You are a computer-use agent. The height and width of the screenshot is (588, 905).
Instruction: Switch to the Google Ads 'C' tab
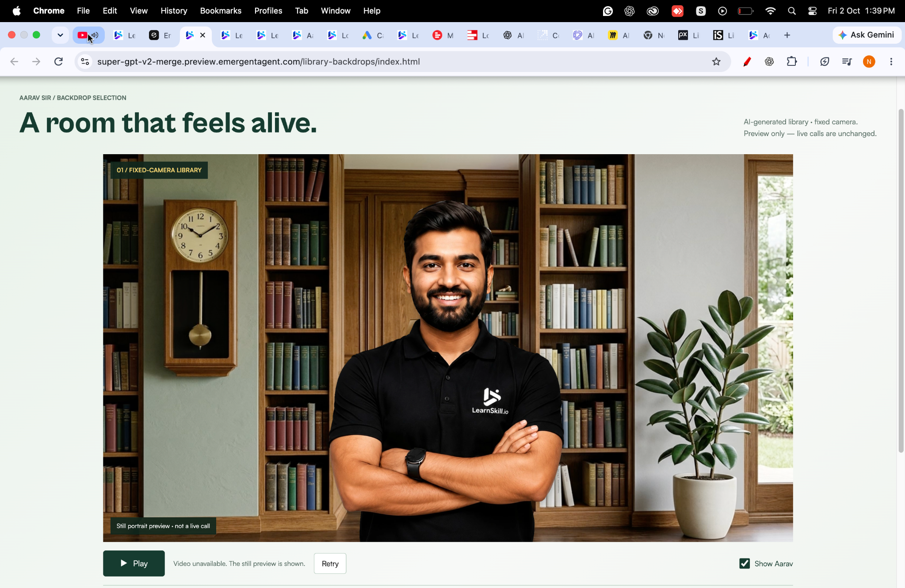click(372, 35)
